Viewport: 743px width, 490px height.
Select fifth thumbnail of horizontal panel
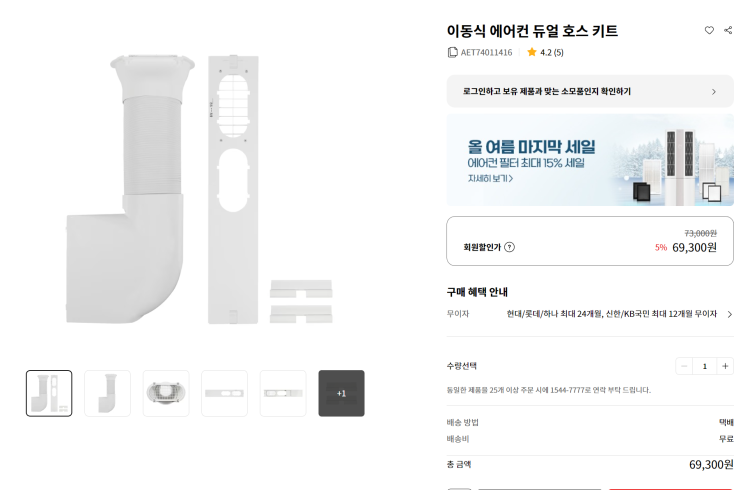283,393
